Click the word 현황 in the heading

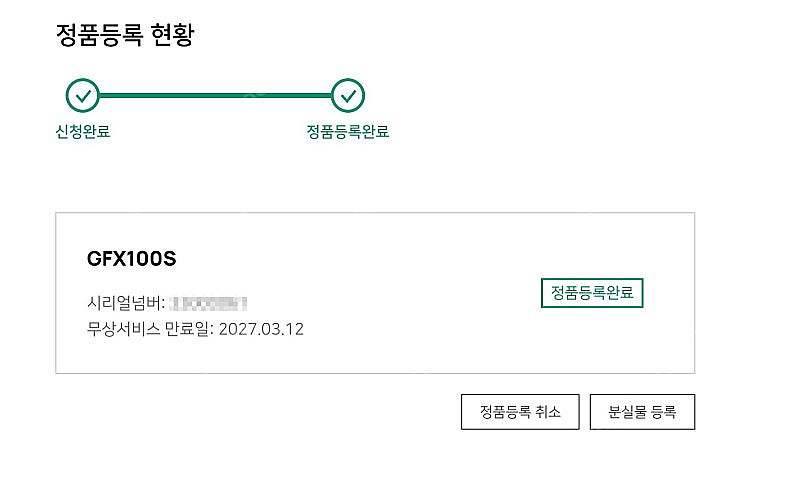coord(173,35)
